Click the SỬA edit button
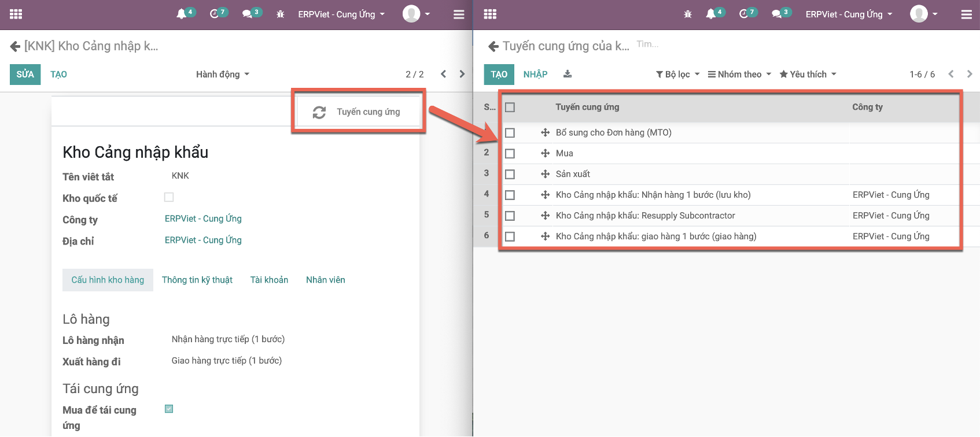 (25, 74)
